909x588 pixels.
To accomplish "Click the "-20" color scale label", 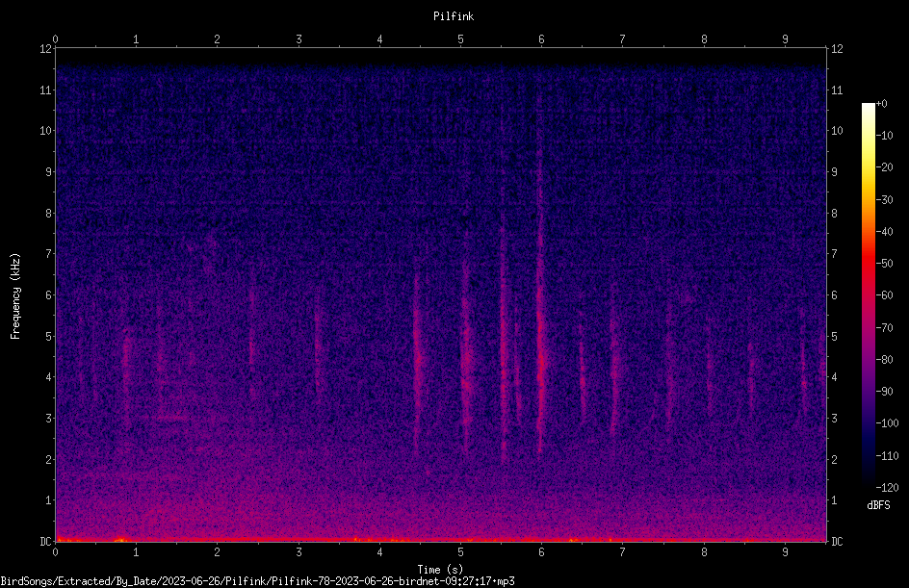I will [x=884, y=167].
